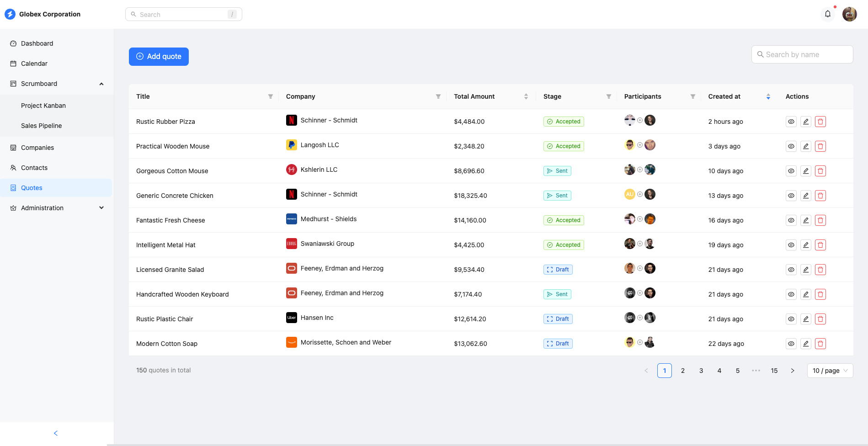Delete the Gorgeous Cotton Mouse quote
Viewport: 868px width, 446px height.
(x=820, y=171)
